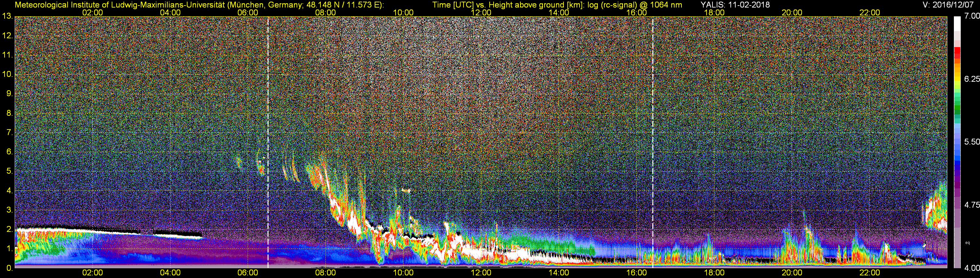
Task: Click the 10 km height axis label
Action: coord(7,74)
